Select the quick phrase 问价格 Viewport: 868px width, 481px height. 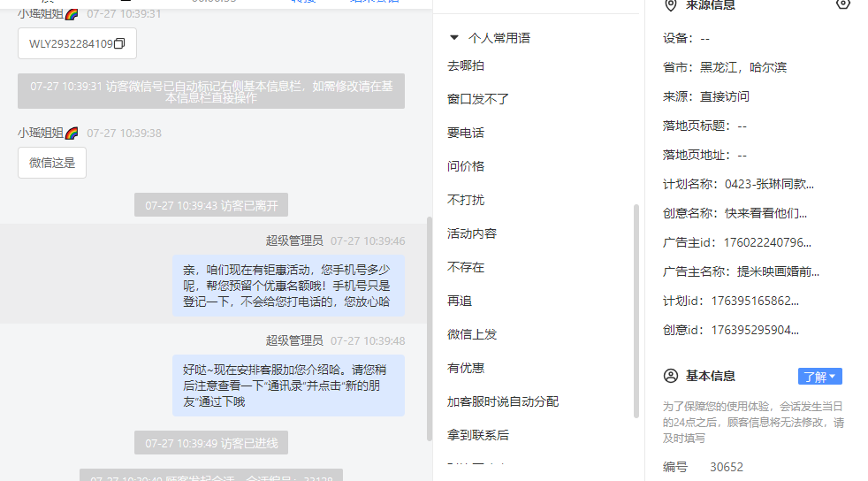466,166
